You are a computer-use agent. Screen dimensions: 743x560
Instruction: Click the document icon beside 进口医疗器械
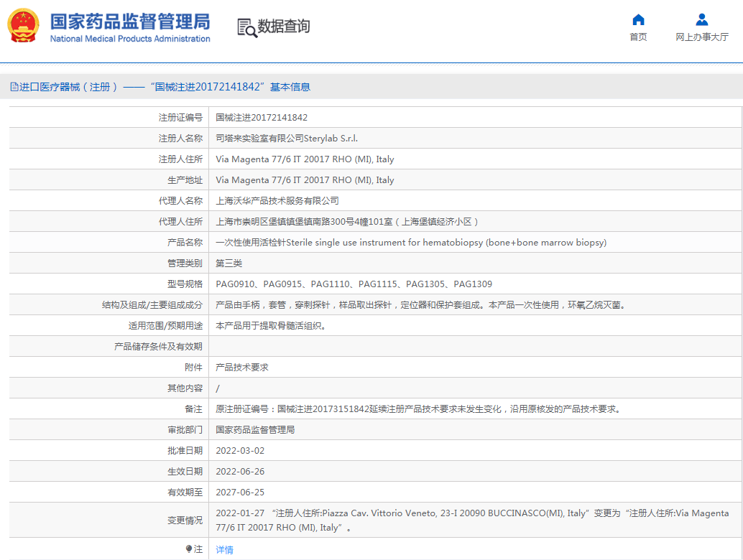coord(14,87)
